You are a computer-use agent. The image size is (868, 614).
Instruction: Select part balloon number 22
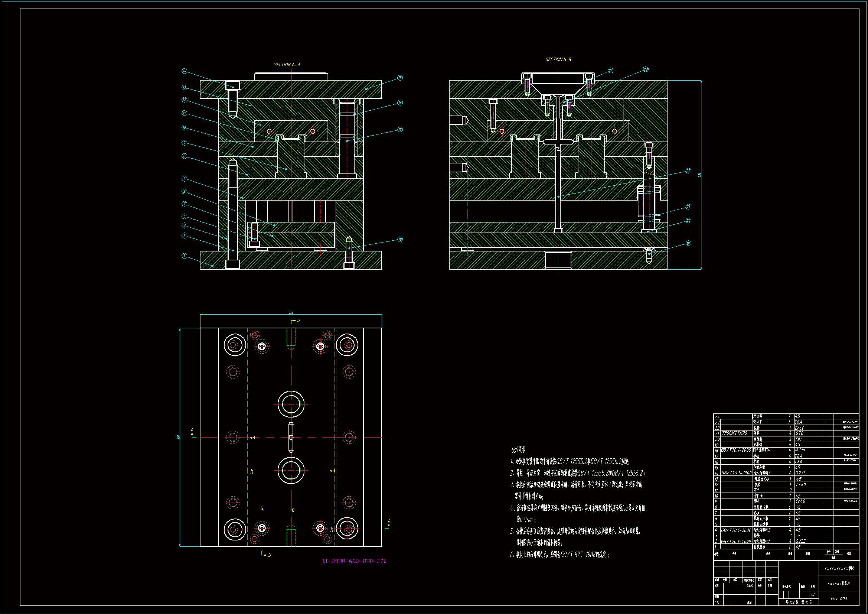(x=688, y=170)
